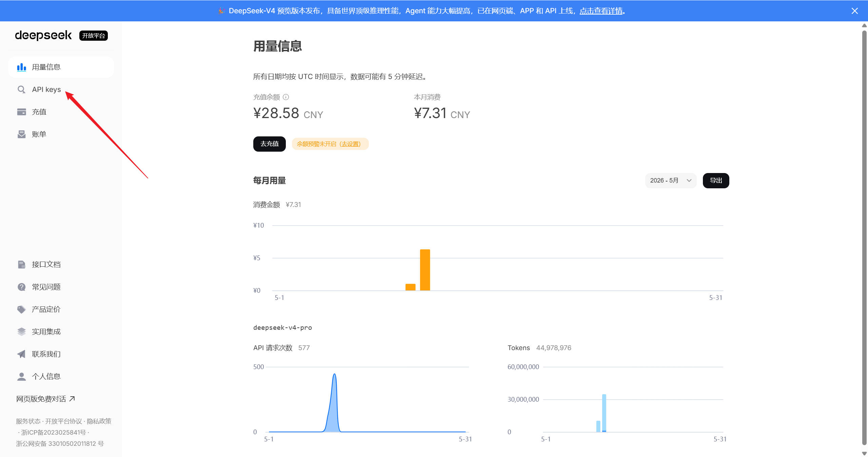
Task: Click the document icon beside 接口文档
Action: point(21,265)
